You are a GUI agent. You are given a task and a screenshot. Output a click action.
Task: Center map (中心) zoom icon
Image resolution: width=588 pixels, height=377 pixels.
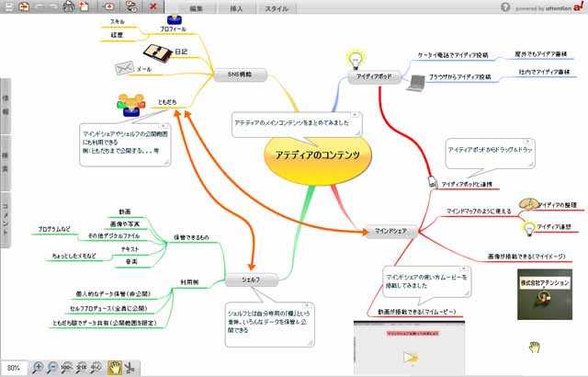coord(96,367)
